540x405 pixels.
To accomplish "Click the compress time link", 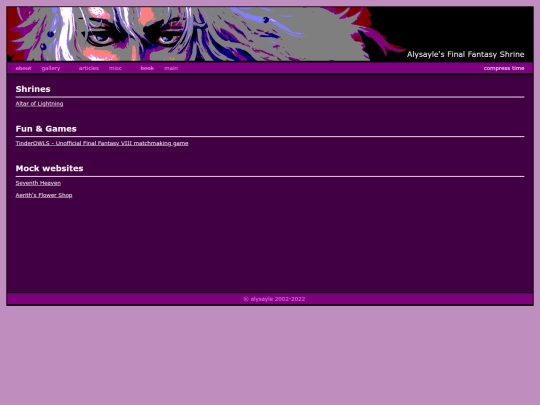I will coord(504,68).
